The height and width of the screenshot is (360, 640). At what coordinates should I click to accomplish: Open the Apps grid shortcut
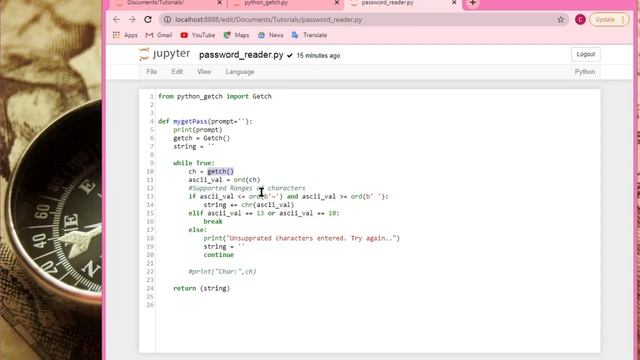point(126,35)
